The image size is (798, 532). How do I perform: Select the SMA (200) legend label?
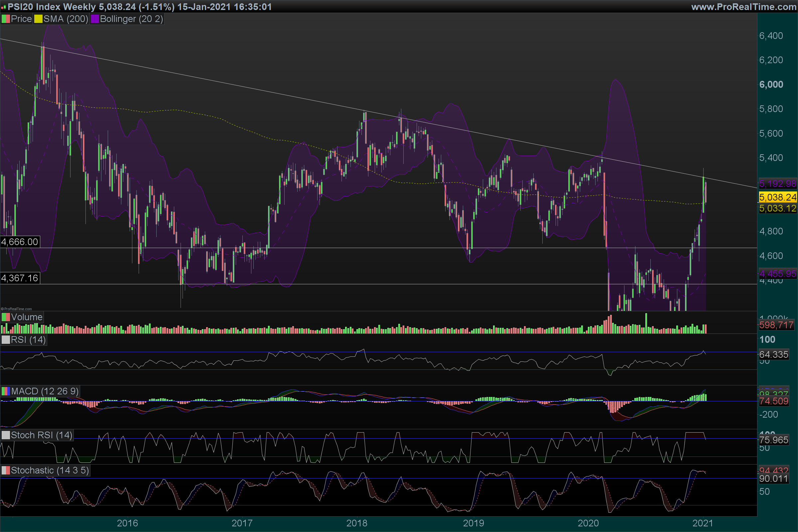(x=66, y=19)
